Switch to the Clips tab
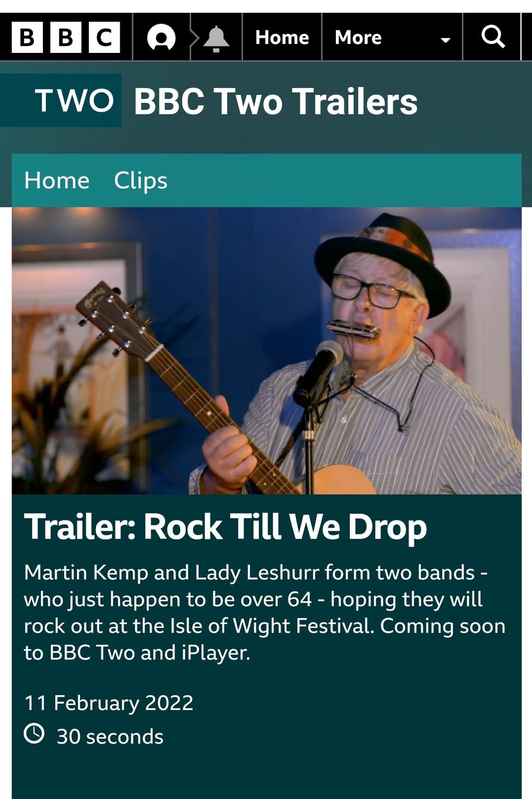This screenshot has width=532, height=799. tap(141, 180)
